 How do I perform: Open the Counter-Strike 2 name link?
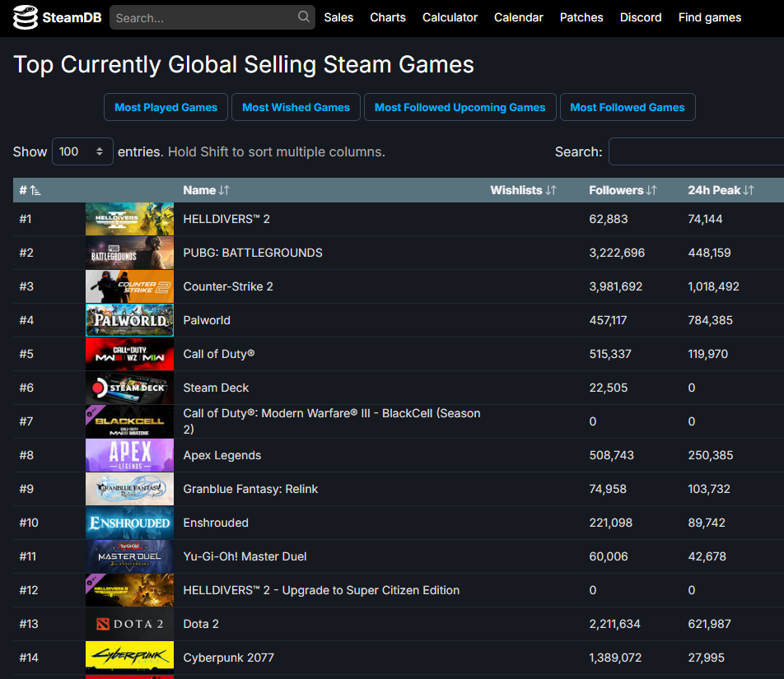tap(228, 286)
